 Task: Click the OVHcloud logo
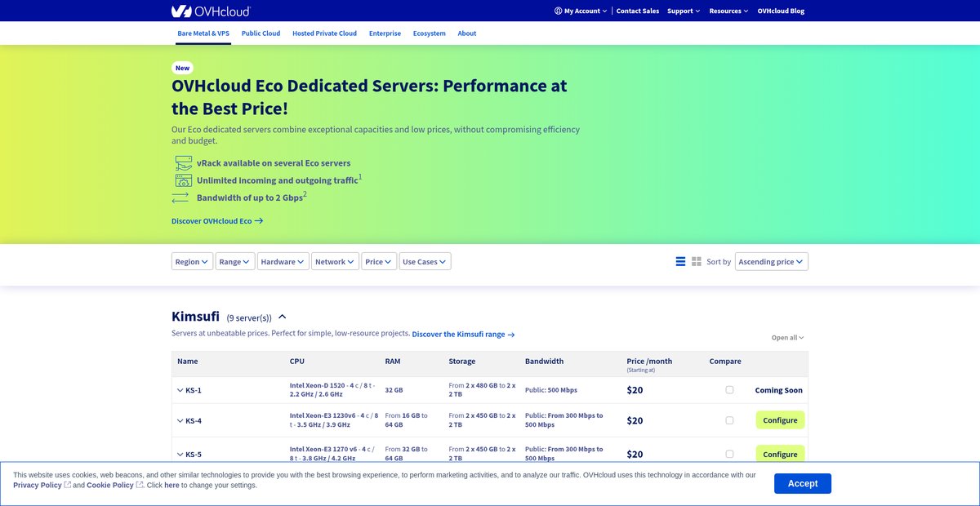211,11
